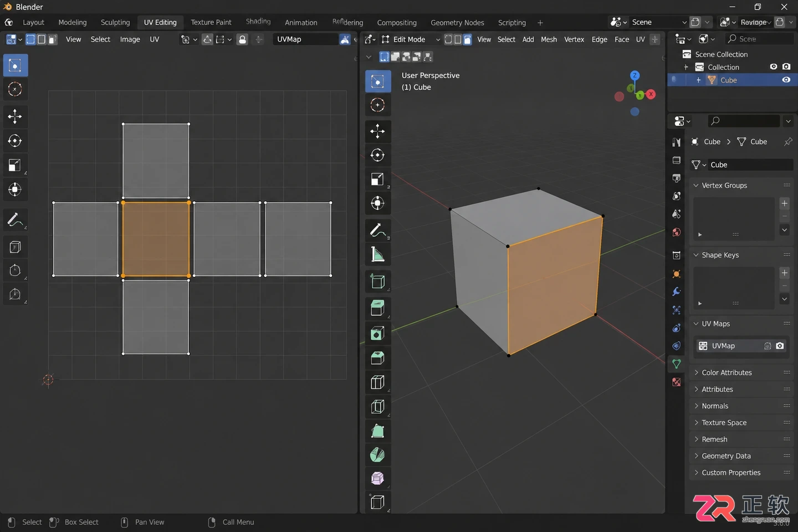Select the Poly Build tool
Viewport: 798px width, 532px height.
point(377,431)
